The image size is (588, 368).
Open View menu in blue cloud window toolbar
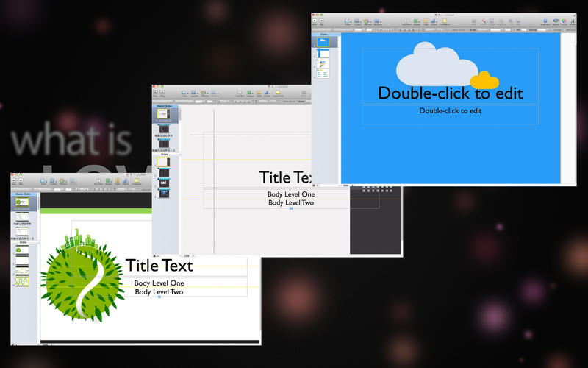pos(347,21)
